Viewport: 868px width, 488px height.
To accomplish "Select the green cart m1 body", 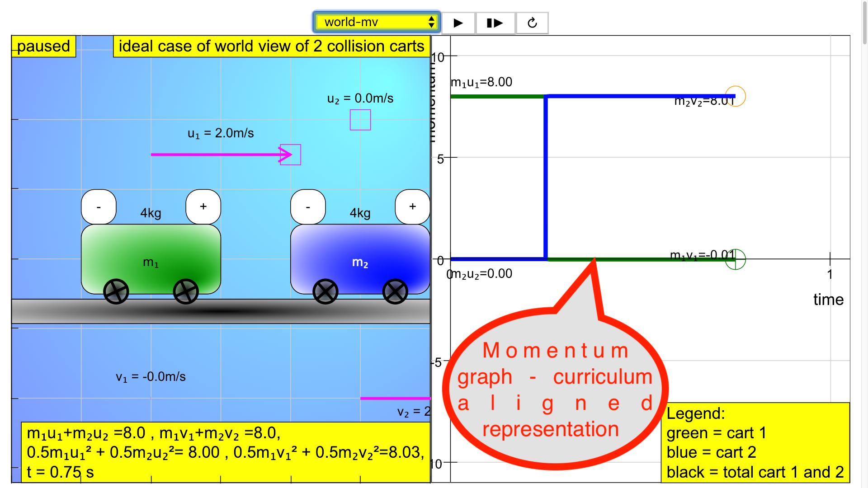I will tap(151, 259).
